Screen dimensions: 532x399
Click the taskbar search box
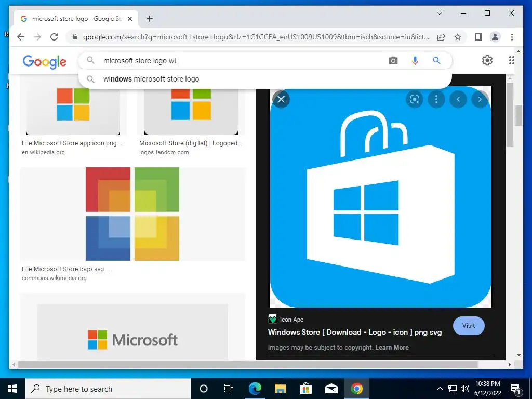click(x=108, y=389)
